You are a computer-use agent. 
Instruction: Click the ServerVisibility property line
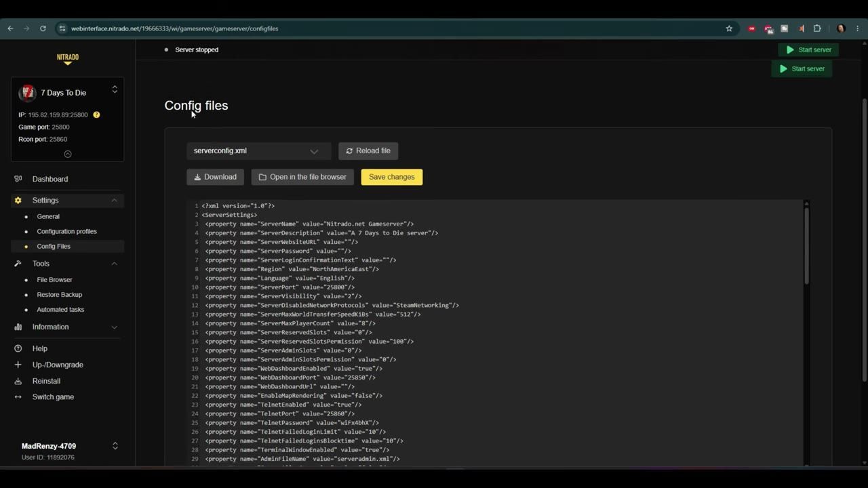pyautogui.click(x=283, y=296)
